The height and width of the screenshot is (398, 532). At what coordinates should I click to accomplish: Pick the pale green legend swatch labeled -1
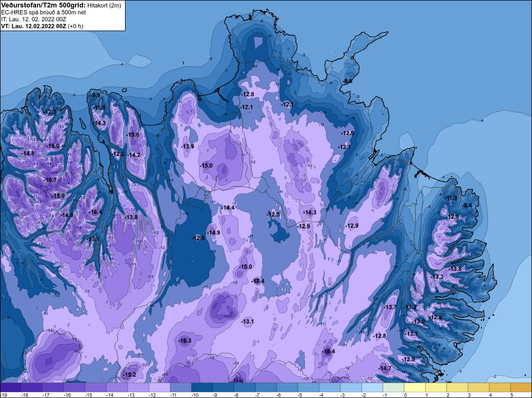coord(394,387)
